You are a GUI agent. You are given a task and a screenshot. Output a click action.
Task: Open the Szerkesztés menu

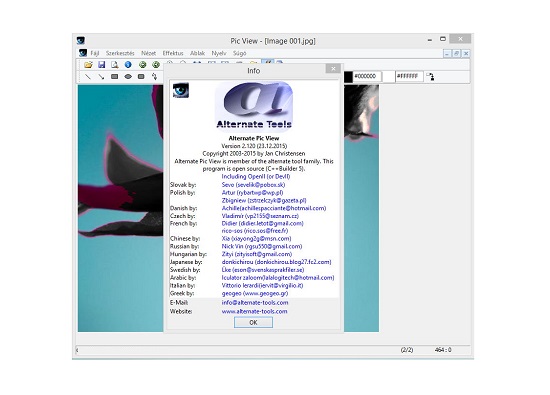(x=120, y=53)
